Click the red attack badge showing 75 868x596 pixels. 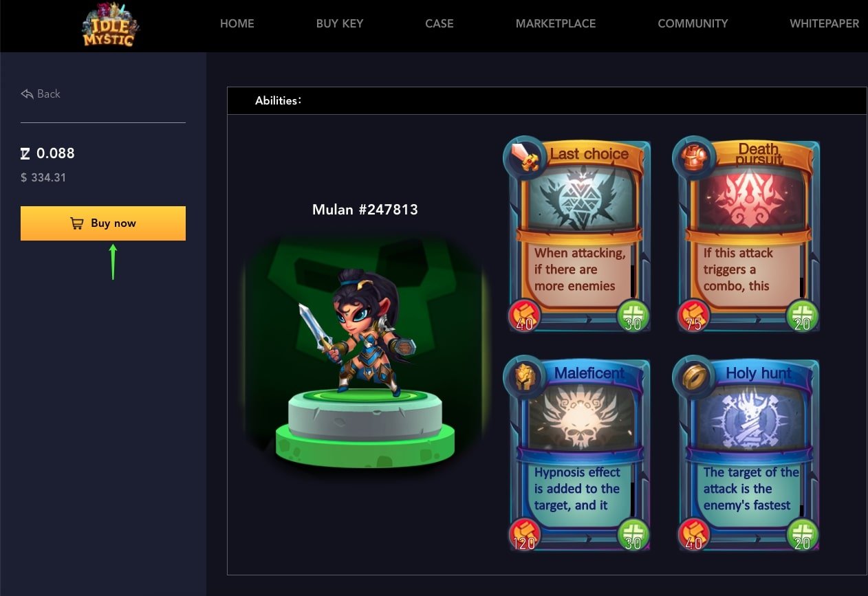[x=693, y=316]
